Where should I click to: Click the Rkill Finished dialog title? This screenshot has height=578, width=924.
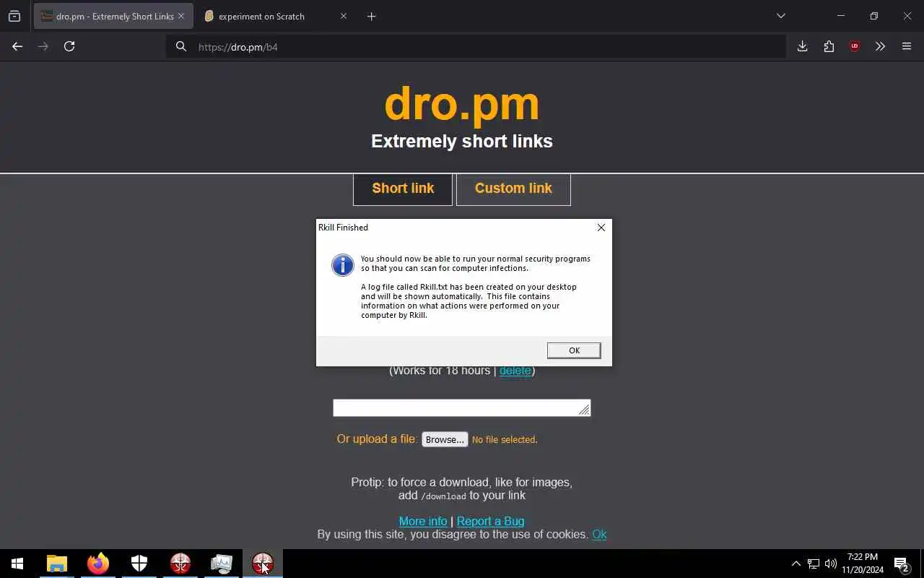pyautogui.click(x=343, y=228)
